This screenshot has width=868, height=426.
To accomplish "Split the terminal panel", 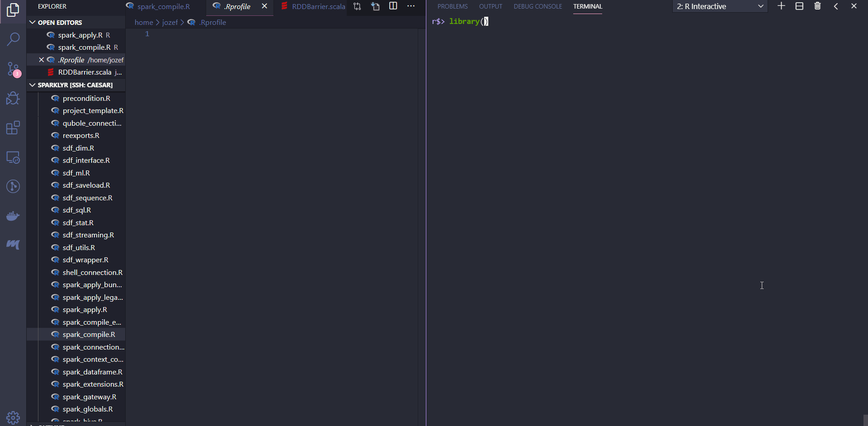I will 799,6.
